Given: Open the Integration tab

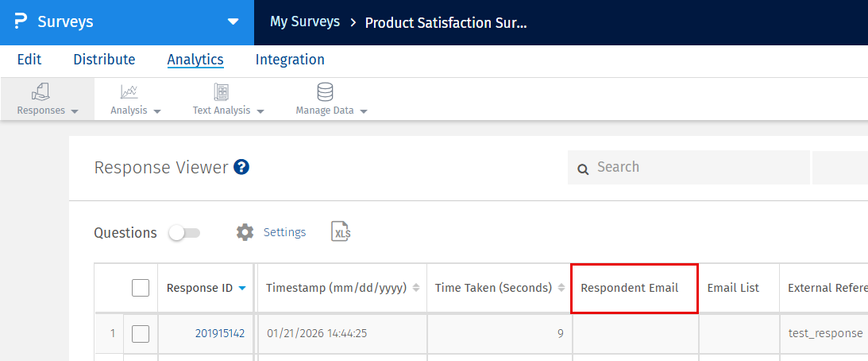Looking at the screenshot, I should coord(290,60).
